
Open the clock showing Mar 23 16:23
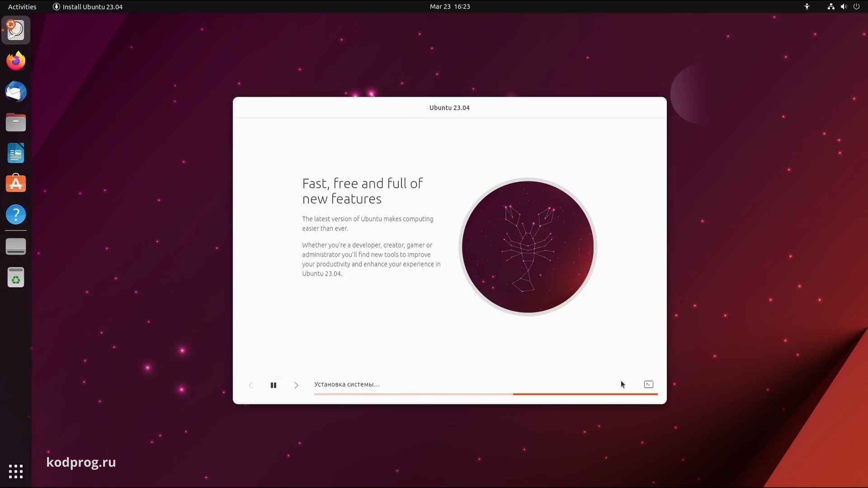450,7
